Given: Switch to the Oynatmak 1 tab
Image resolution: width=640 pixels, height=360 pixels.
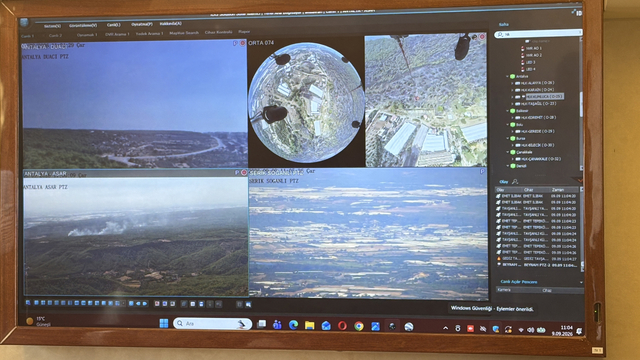Looking at the screenshot, I should [x=87, y=35].
